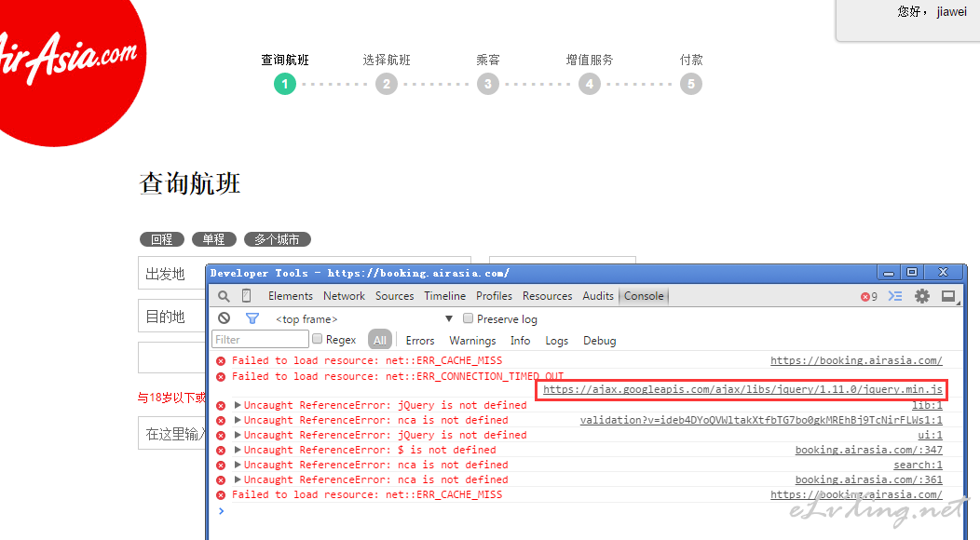Open the booking.airasia.com/:347 source link

(x=869, y=450)
